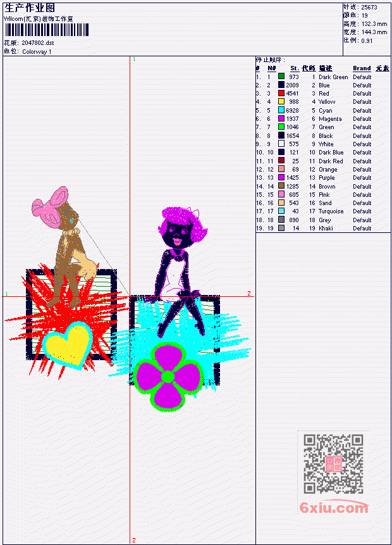
Task: Click the 'St.' column header
Action: click(295, 68)
